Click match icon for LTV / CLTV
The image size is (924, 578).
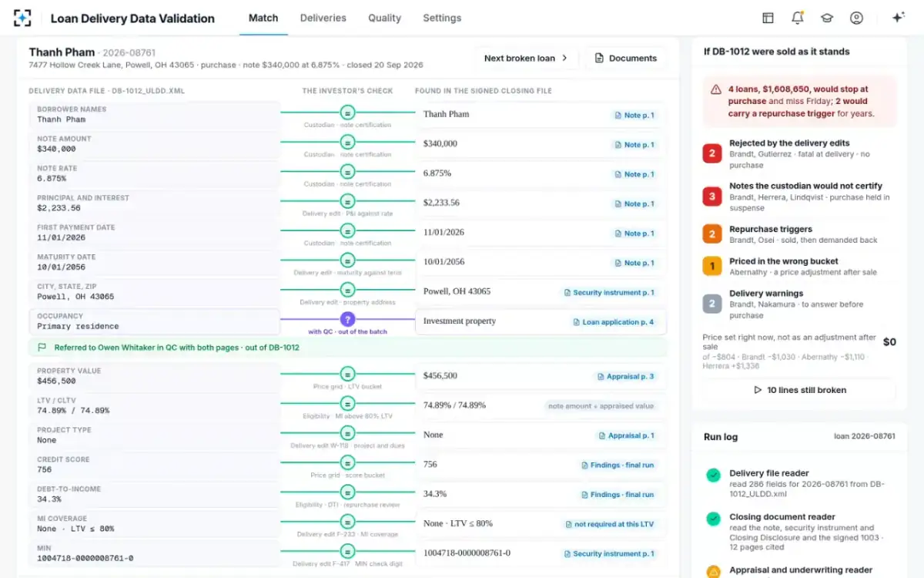tap(347, 404)
